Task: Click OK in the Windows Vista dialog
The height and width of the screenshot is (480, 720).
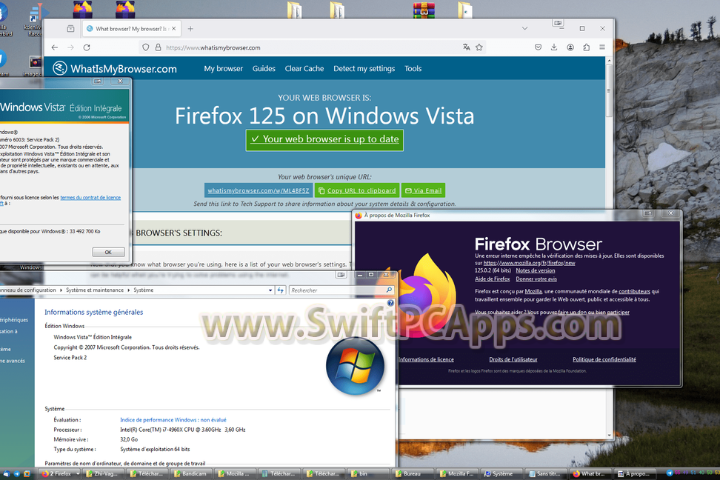Action: pos(108,252)
